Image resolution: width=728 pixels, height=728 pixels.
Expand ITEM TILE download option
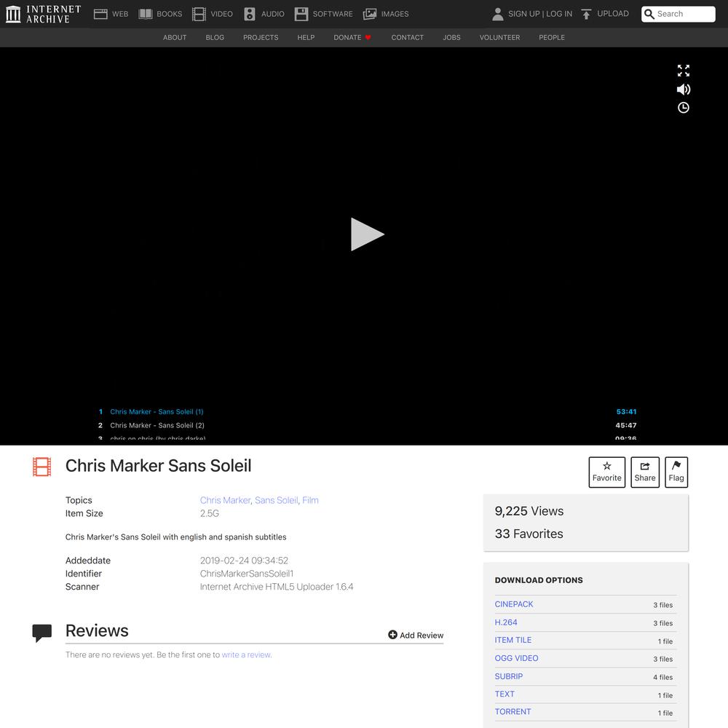click(x=513, y=640)
